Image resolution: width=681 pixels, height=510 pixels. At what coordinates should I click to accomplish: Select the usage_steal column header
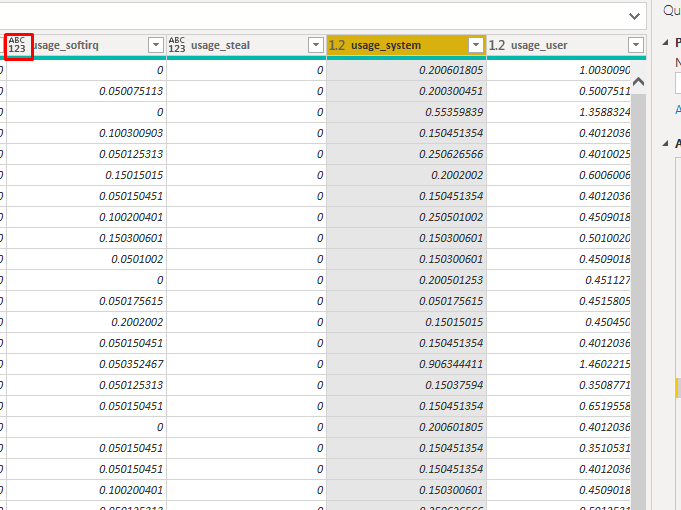pyautogui.click(x=240, y=45)
